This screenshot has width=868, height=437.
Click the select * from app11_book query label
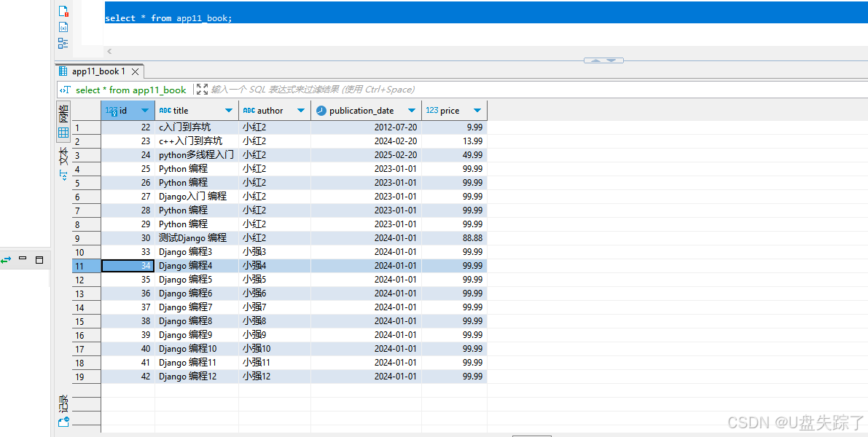point(130,90)
